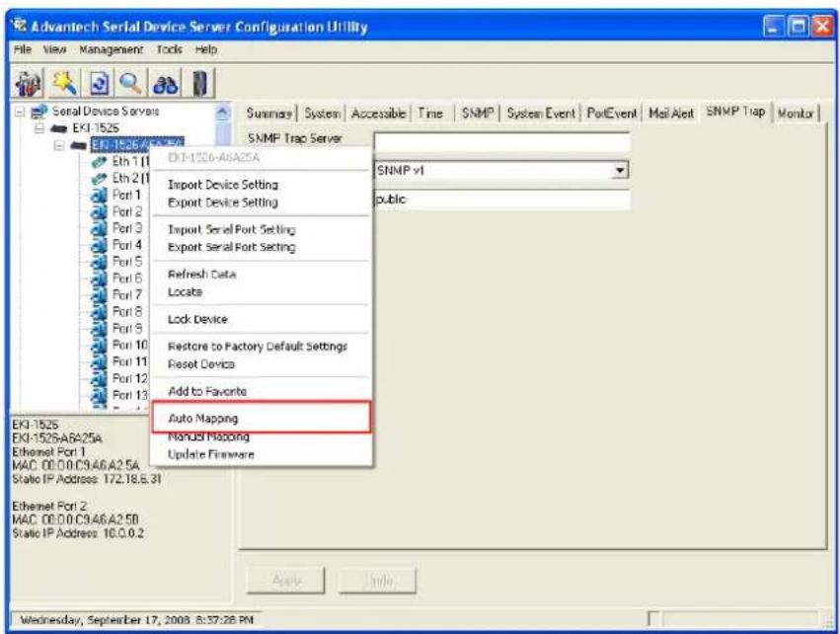The image size is (840, 634).
Task: Click the Port 10 icon in tree
Action: [99, 345]
